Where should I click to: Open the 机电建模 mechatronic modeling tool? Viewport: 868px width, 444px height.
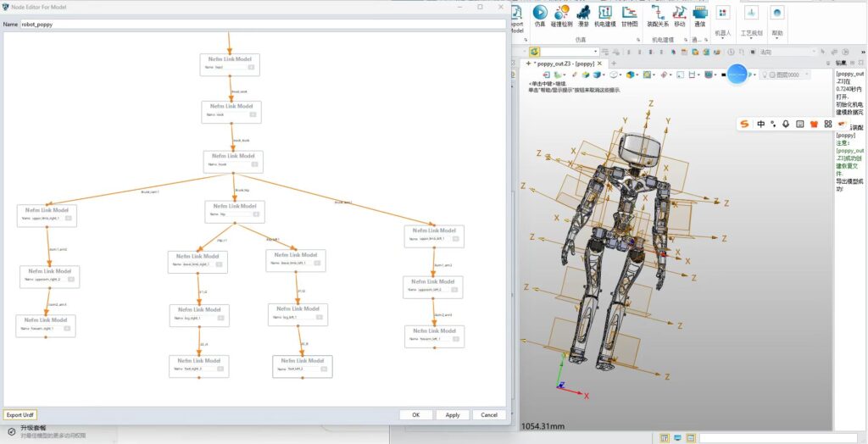pos(605,14)
